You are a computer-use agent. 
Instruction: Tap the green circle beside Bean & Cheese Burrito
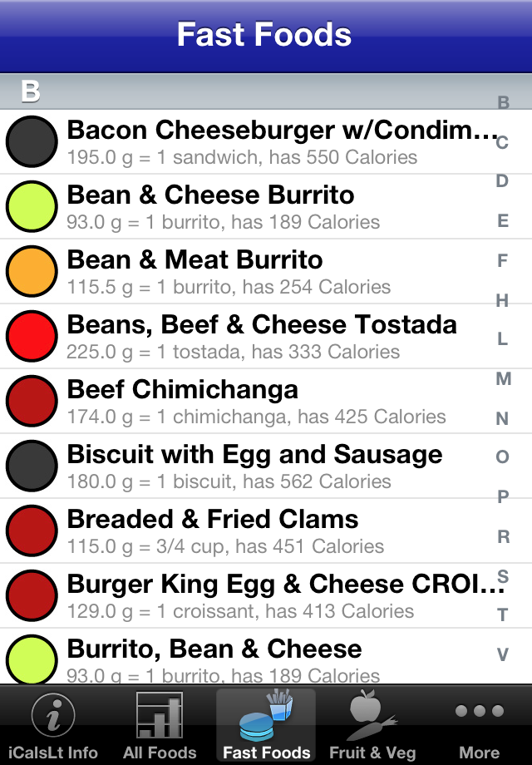pyautogui.click(x=32, y=206)
